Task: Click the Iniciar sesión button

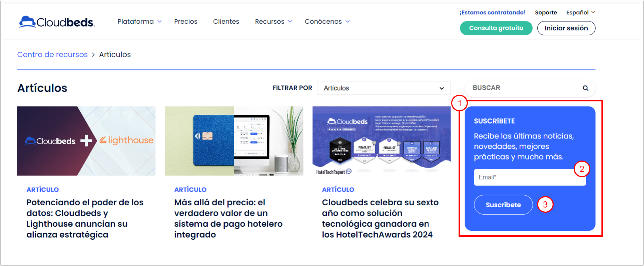Action: (566, 28)
